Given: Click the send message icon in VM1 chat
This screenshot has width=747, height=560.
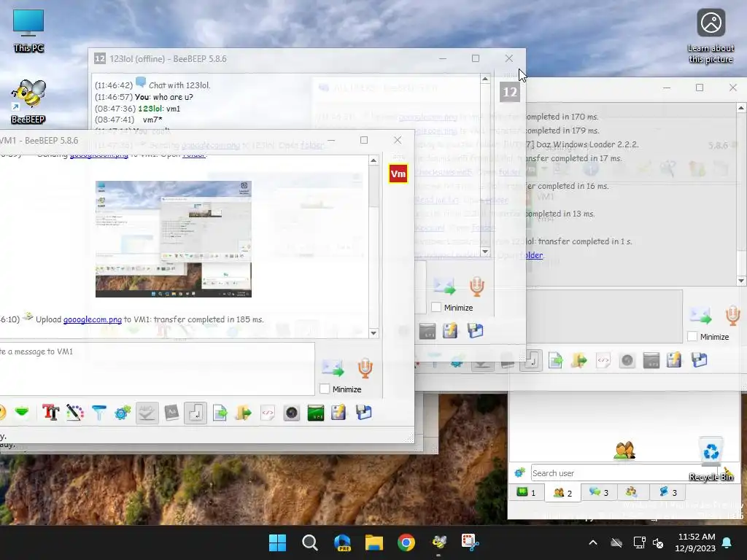Looking at the screenshot, I should point(333,368).
